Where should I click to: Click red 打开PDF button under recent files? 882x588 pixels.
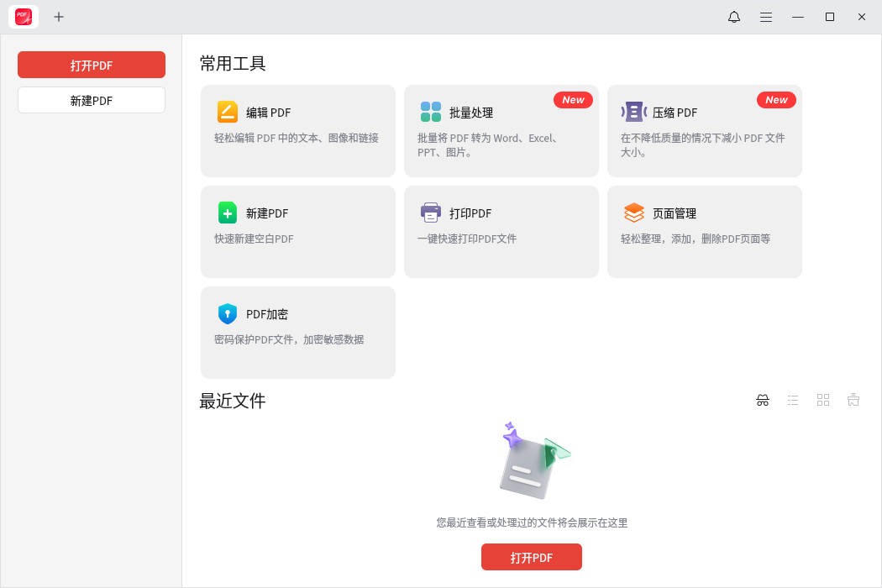(532, 557)
